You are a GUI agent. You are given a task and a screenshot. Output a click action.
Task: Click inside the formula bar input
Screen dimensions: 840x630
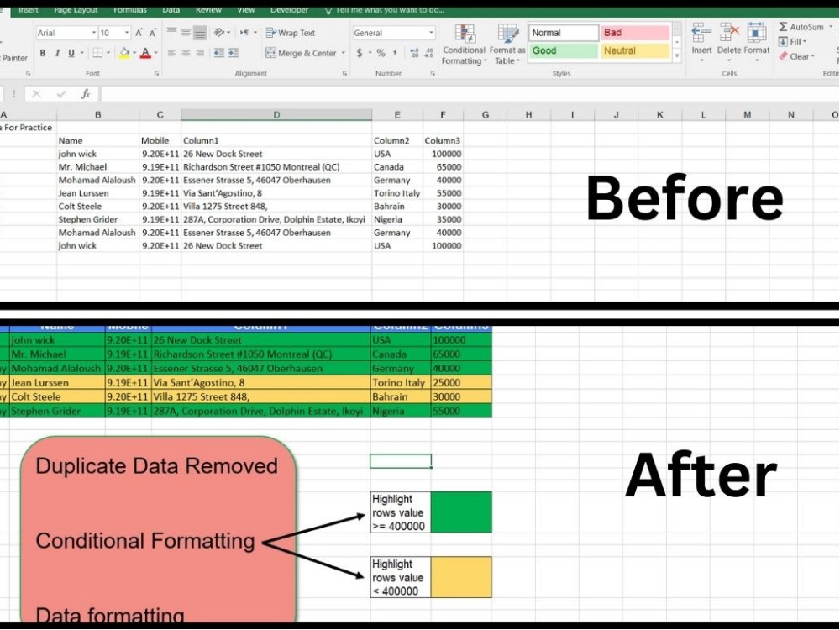pyautogui.click(x=470, y=94)
